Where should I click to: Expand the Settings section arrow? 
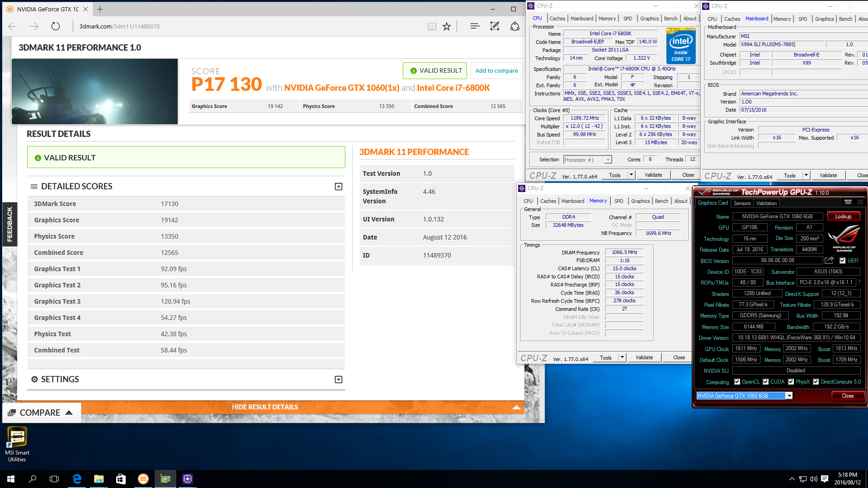pyautogui.click(x=338, y=380)
